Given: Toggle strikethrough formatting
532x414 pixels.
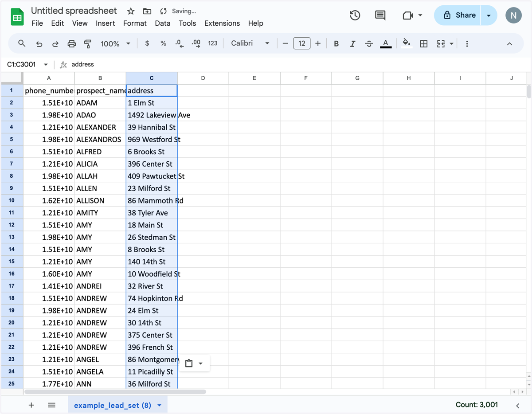Looking at the screenshot, I should click(x=369, y=43).
